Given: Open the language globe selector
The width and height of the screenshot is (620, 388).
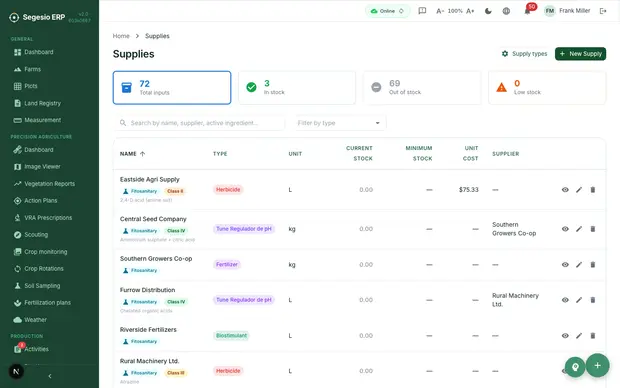Looking at the screenshot, I should click(506, 11).
